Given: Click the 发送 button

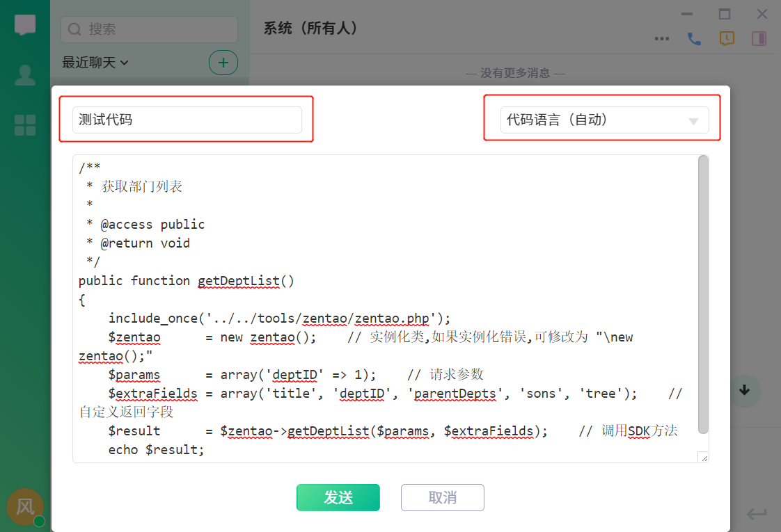Looking at the screenshot, I should (338, 497).
